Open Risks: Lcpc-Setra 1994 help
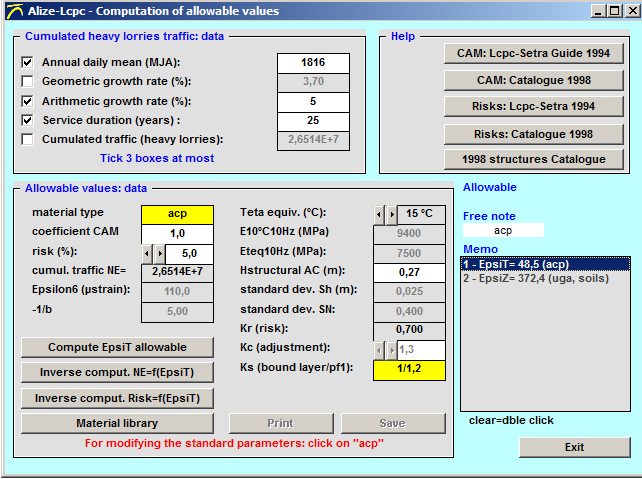The height and width of the screenshot is (479, 642). pos(533,106)
